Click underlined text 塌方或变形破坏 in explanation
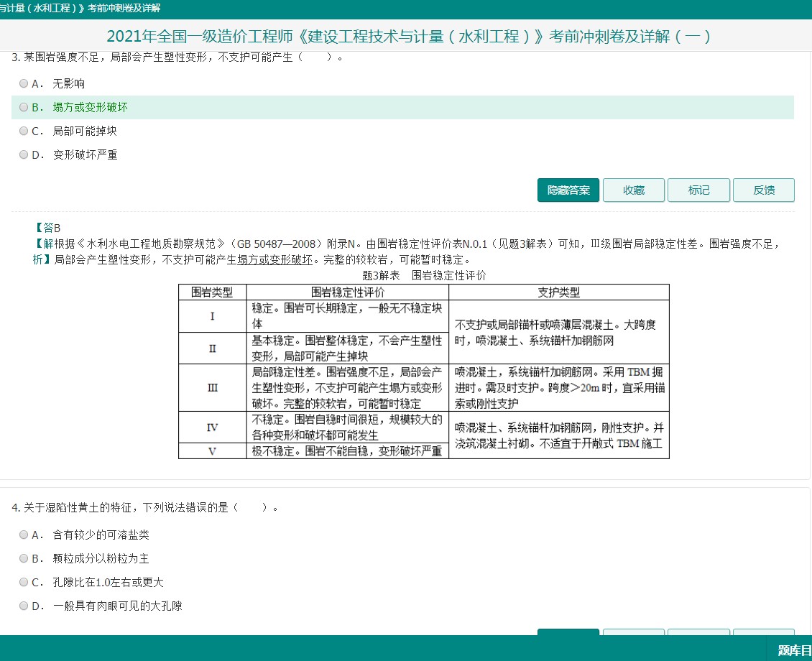The width and height of the screenshot is (812, 661). click(x=275, y=259)
